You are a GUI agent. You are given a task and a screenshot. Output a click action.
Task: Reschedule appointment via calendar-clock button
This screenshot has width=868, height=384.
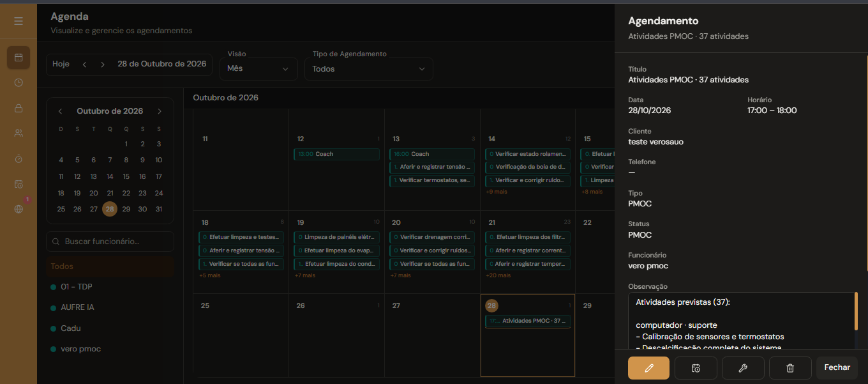click(x=696, y=368)
